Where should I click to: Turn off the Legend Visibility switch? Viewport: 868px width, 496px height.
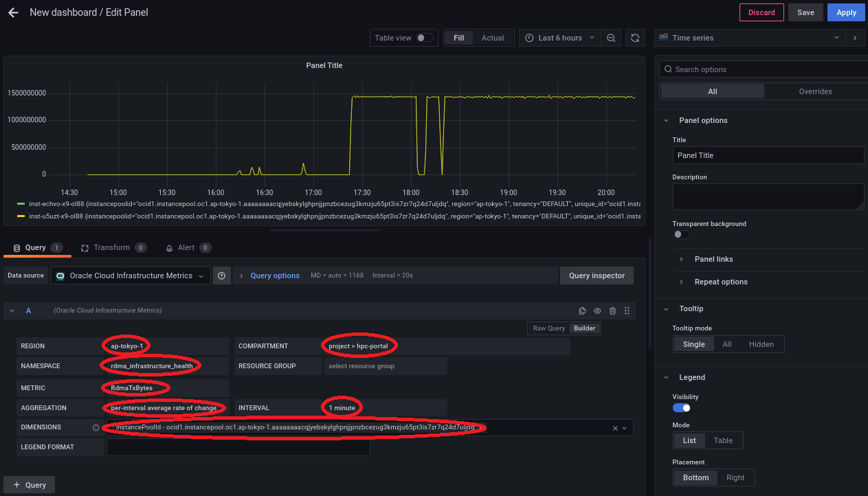682,408
